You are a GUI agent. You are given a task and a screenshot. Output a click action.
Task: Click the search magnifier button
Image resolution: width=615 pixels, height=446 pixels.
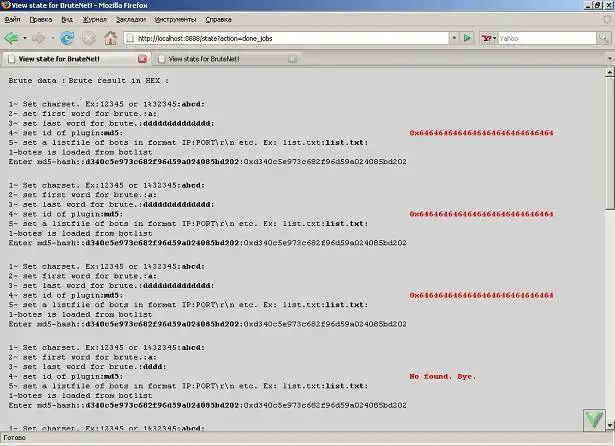point(603,38)
